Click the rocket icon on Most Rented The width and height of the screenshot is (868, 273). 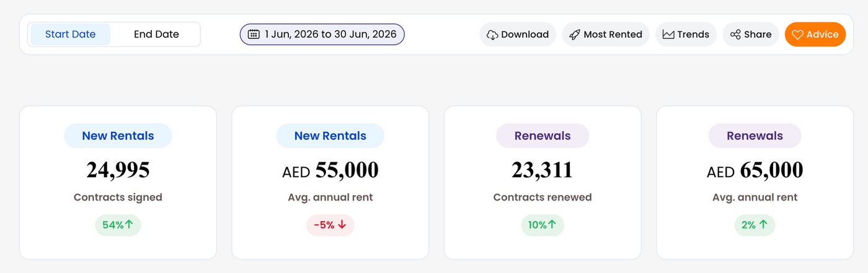[x=574, y=35]
